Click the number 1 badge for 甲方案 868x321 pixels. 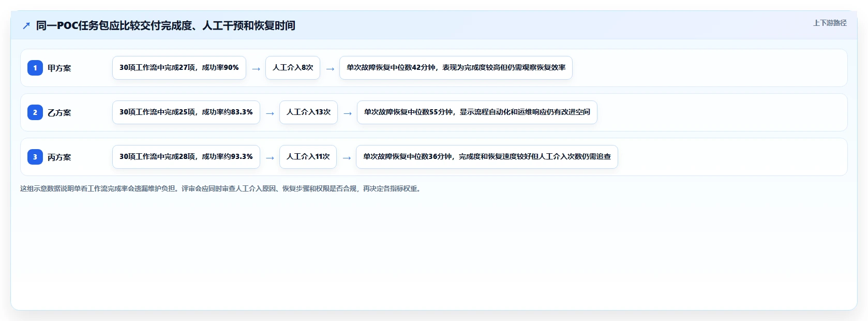pos(35,68)
